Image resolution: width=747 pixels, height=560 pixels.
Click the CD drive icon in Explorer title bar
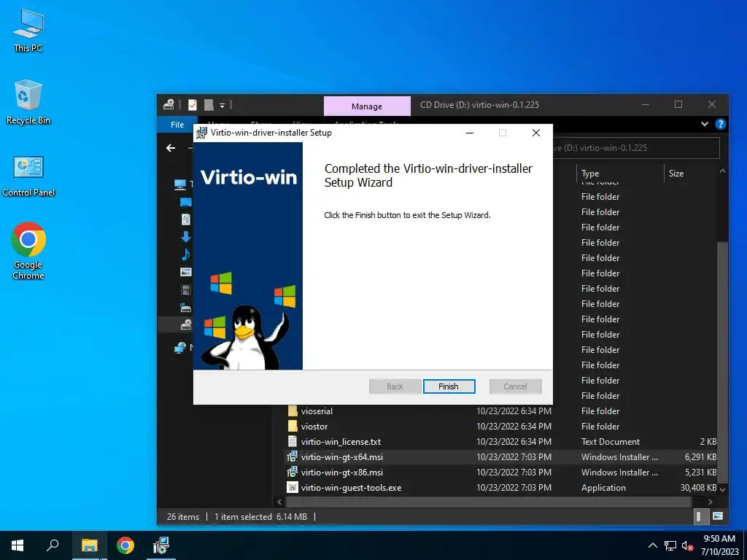169,105
